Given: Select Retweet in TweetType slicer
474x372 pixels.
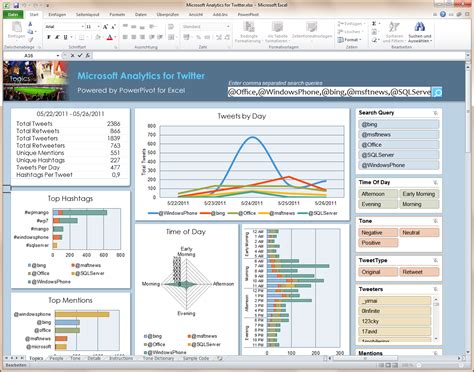Looking at the screenshot, I should click(x=419, y=272).
